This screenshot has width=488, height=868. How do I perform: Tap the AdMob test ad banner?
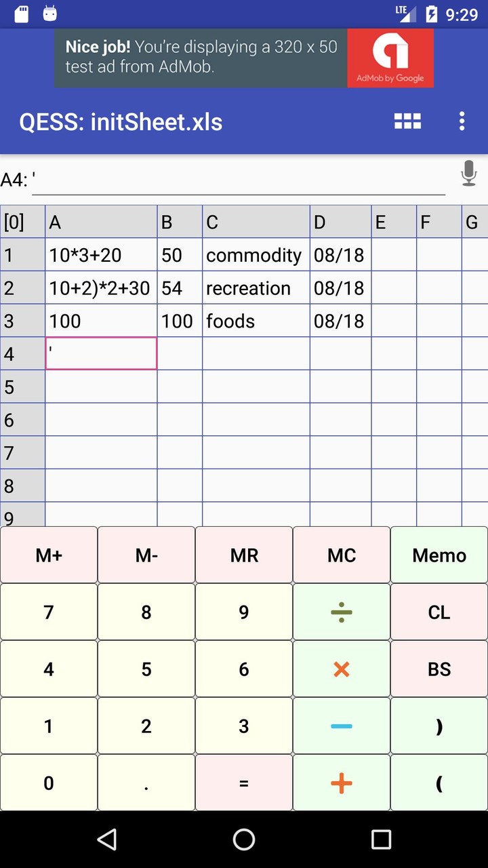(x=244, y=58)
